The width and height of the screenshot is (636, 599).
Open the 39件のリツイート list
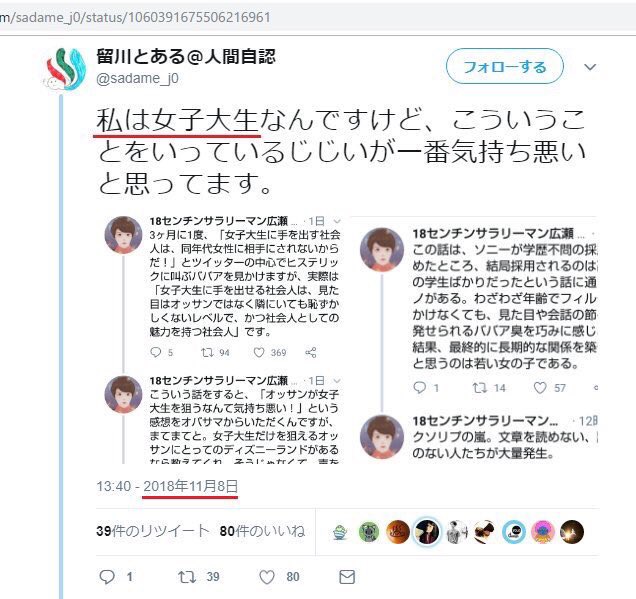(x=153, y=531)
